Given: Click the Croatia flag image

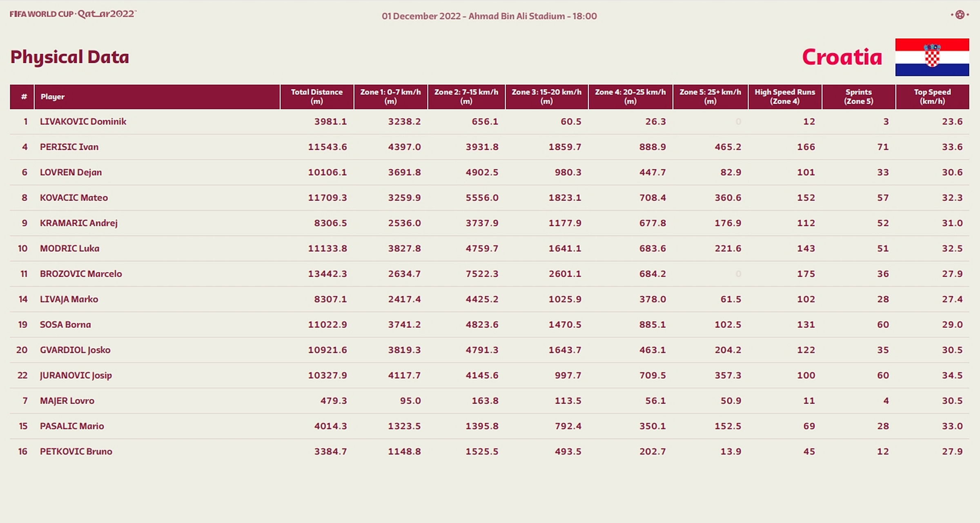Looking at the screenshot, I should click(x=932, y=57).
